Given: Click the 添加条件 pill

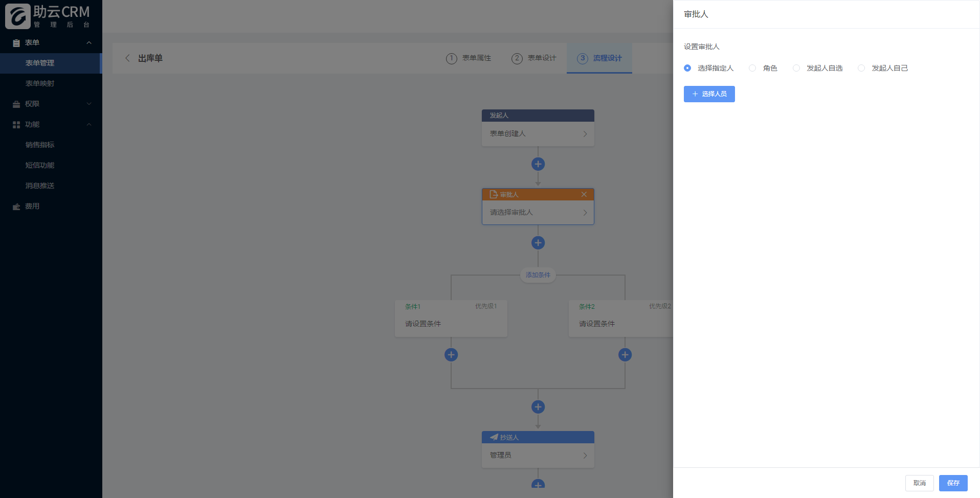Looking at the screenshot, I should point(538,275).
